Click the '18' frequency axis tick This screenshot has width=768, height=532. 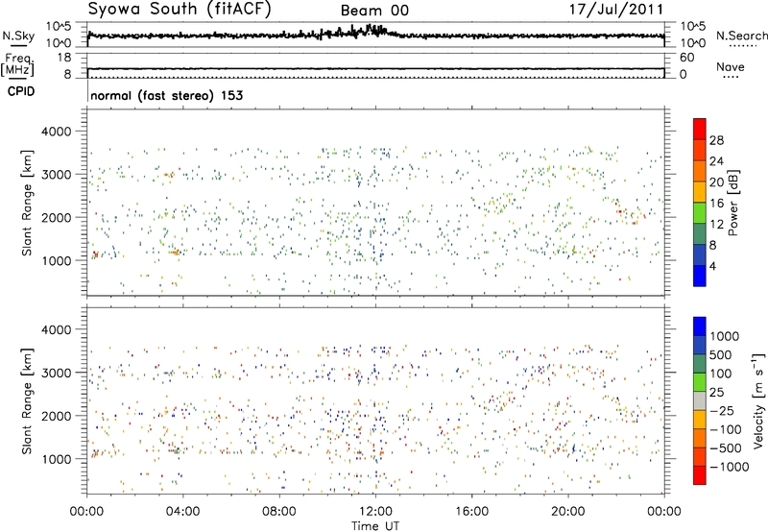(x=64, y=58)
